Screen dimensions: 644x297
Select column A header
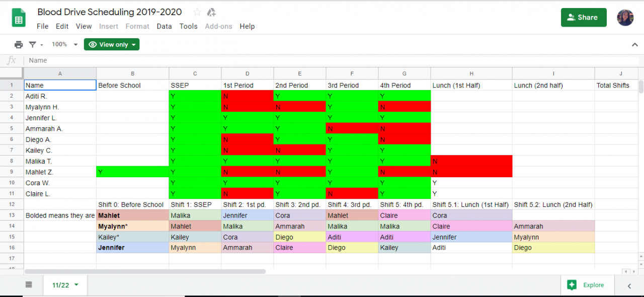60,73
